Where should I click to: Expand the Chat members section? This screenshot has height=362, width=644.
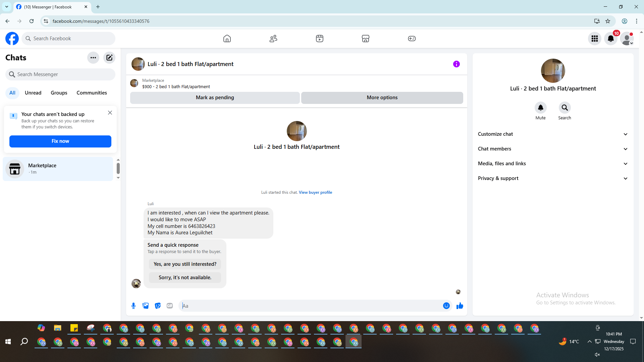click(553, 149)
